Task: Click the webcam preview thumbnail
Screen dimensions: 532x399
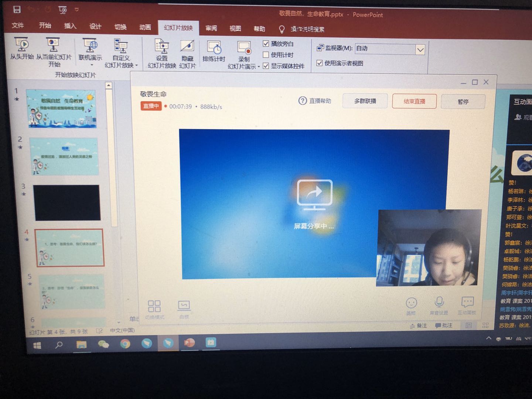Action: (429, 248)
